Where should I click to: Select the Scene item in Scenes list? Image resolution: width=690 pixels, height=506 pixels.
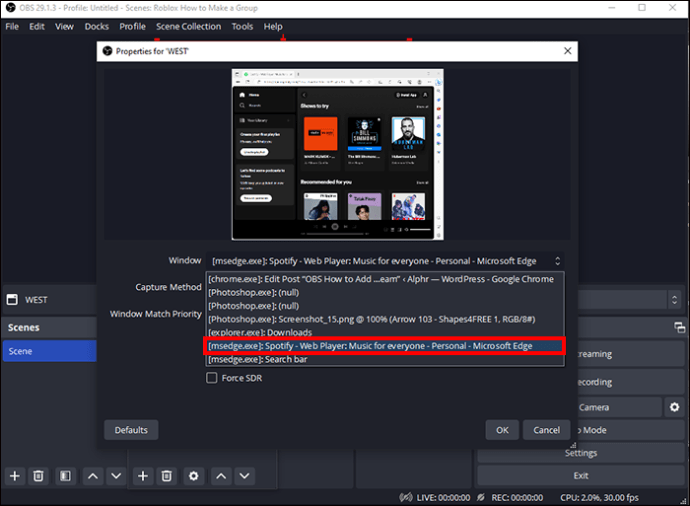(50, 351)
